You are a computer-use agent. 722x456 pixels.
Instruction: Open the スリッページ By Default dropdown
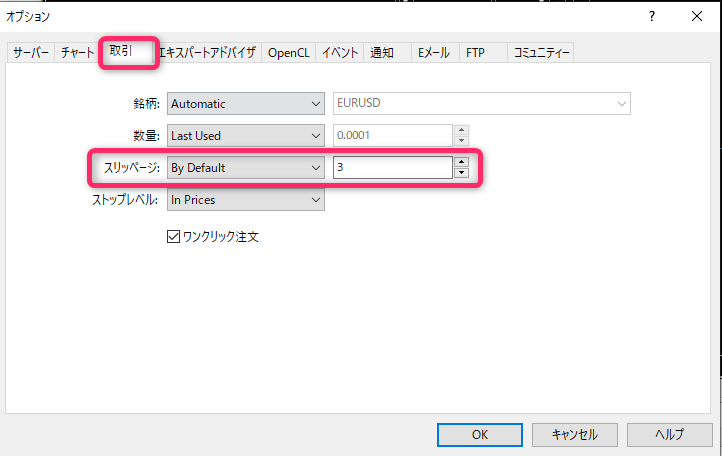245,168
